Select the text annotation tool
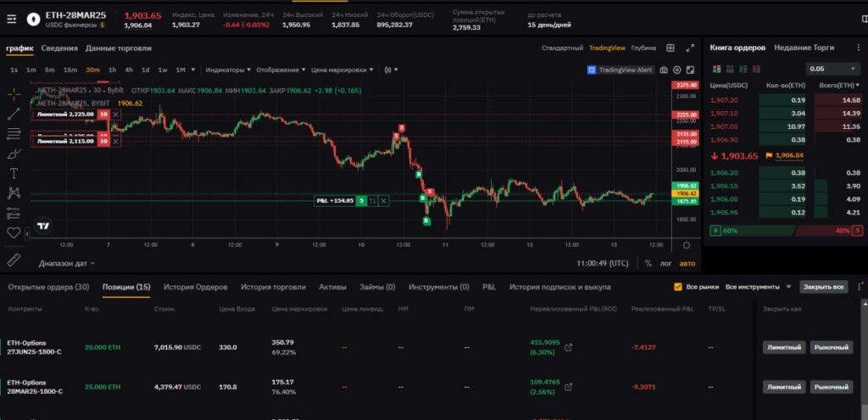Image resolution: width=868 pixels, height=420 pixels. (x=14, y=173)
